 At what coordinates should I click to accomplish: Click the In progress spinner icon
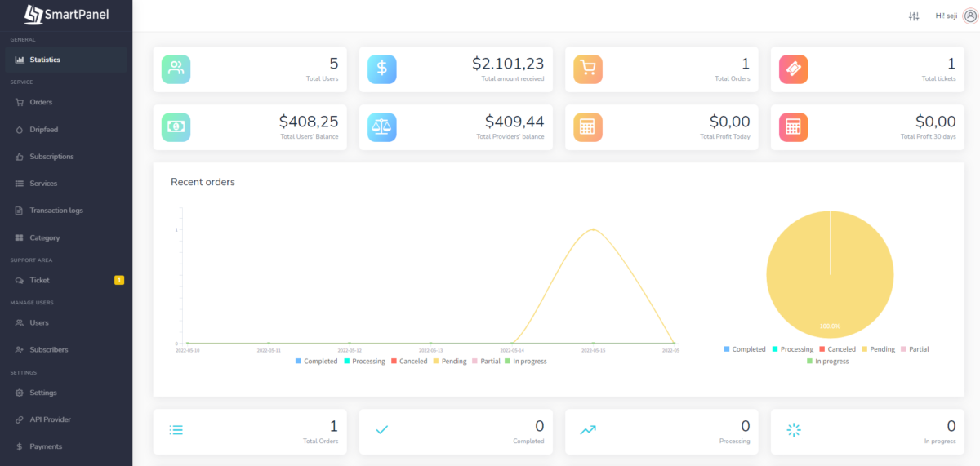(794, 429)
